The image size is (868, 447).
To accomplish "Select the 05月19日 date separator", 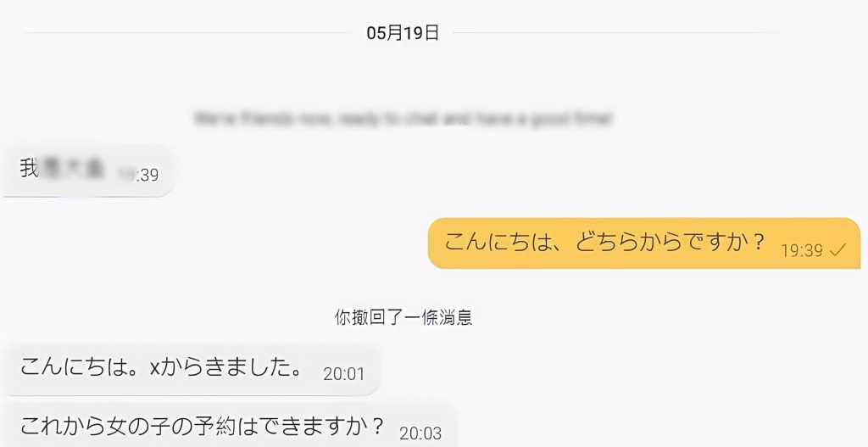I will (x=403, y=33).
